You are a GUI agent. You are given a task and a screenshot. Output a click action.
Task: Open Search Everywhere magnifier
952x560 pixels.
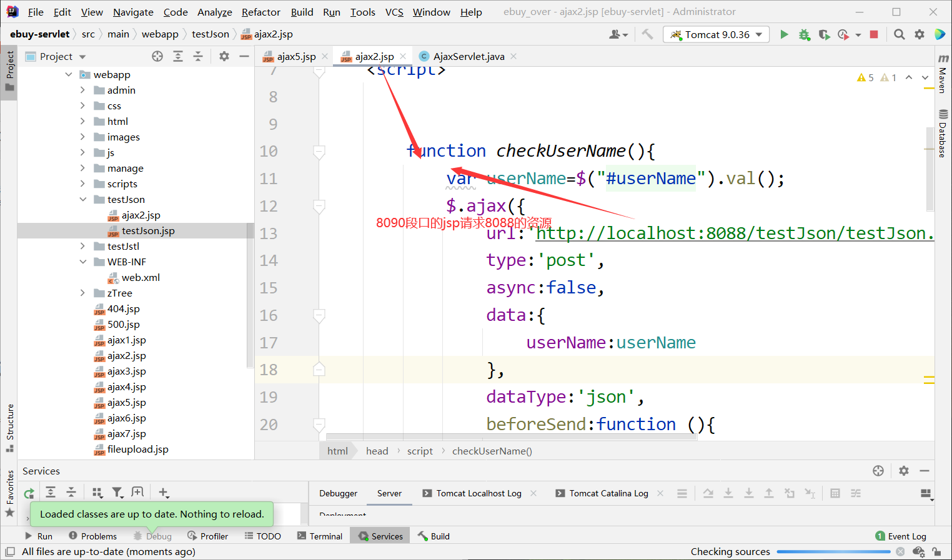coord(899,34)
